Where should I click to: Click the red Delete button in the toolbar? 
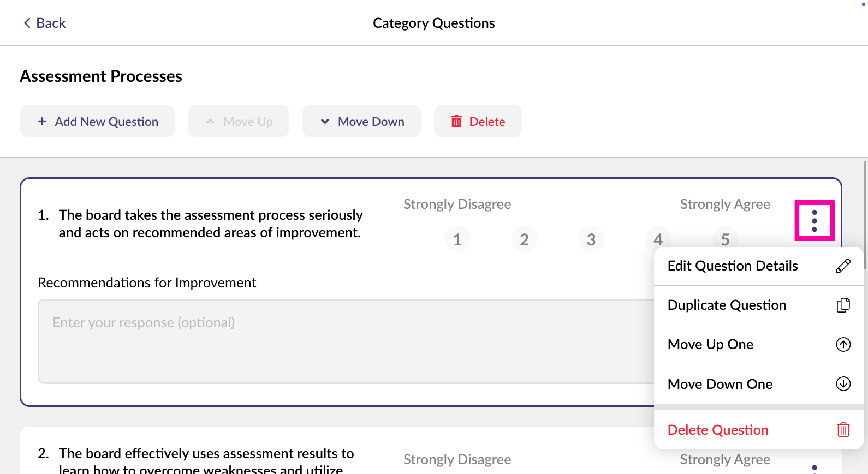coord(478,121)
